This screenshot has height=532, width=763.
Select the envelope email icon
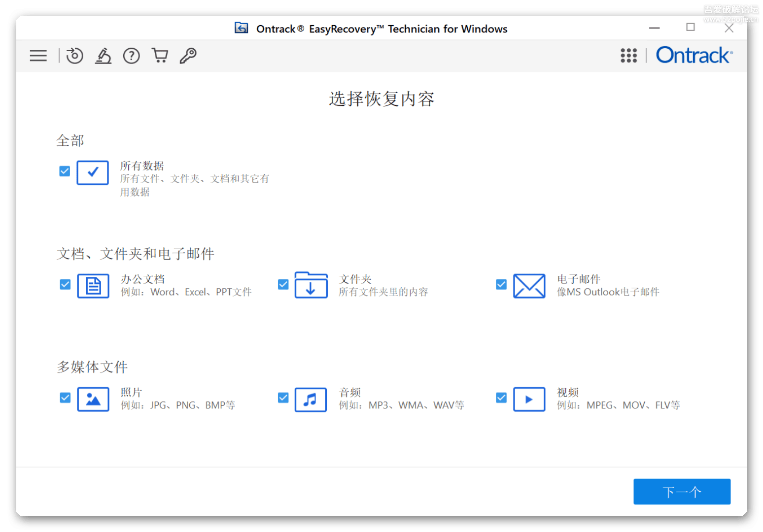[529, 286]
